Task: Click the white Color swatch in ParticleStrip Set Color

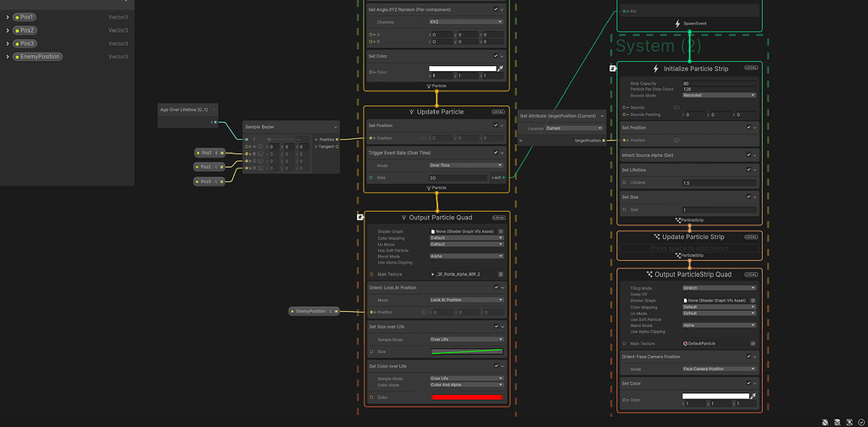Action: (x=715, y=396)
